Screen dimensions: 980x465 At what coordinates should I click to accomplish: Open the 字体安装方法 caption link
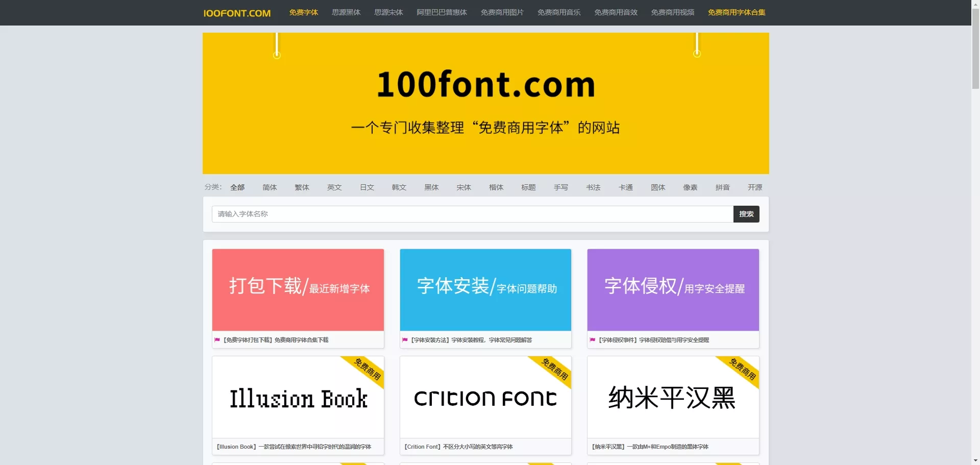coord(471,340)
